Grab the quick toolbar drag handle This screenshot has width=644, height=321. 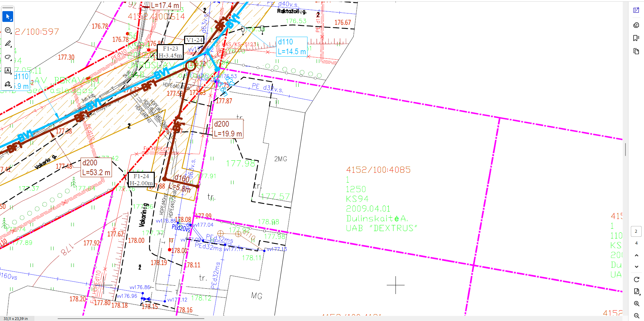point(8,7)
